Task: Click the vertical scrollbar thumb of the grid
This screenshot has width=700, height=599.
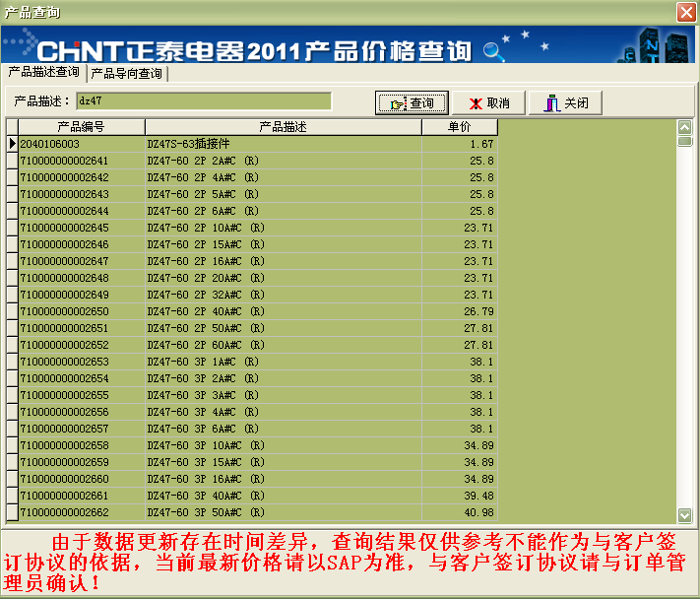Action: pyautogui.click(x=685, y=141)
